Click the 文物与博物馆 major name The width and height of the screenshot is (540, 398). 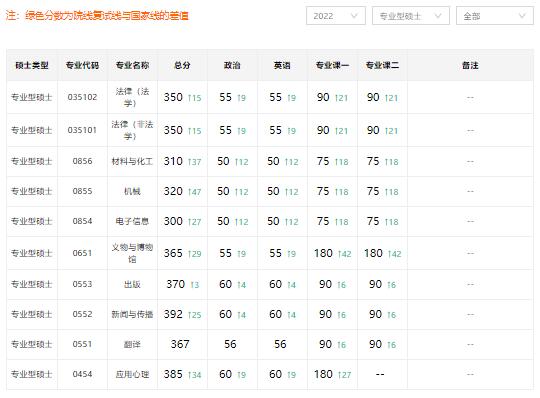[x=132, y=253]
